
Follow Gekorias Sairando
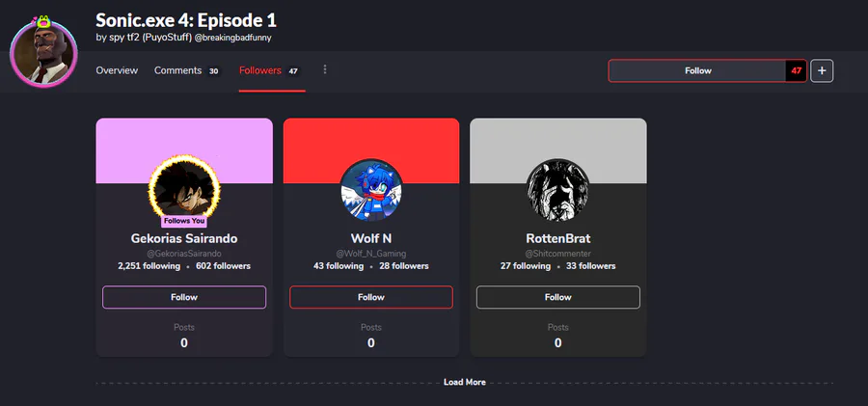pyautogui.click(x=184, y=297)
